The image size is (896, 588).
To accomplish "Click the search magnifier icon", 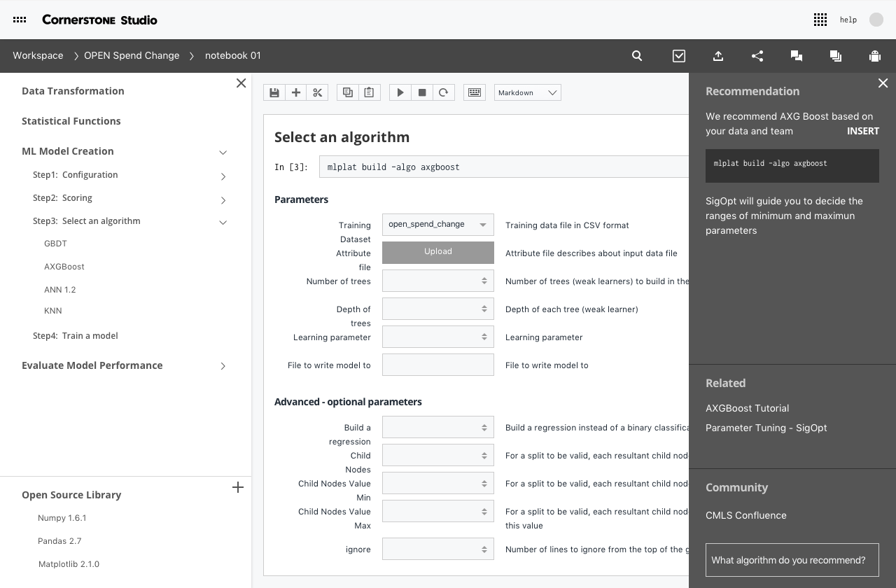I will pyautogui.click(x=637, y=56).
